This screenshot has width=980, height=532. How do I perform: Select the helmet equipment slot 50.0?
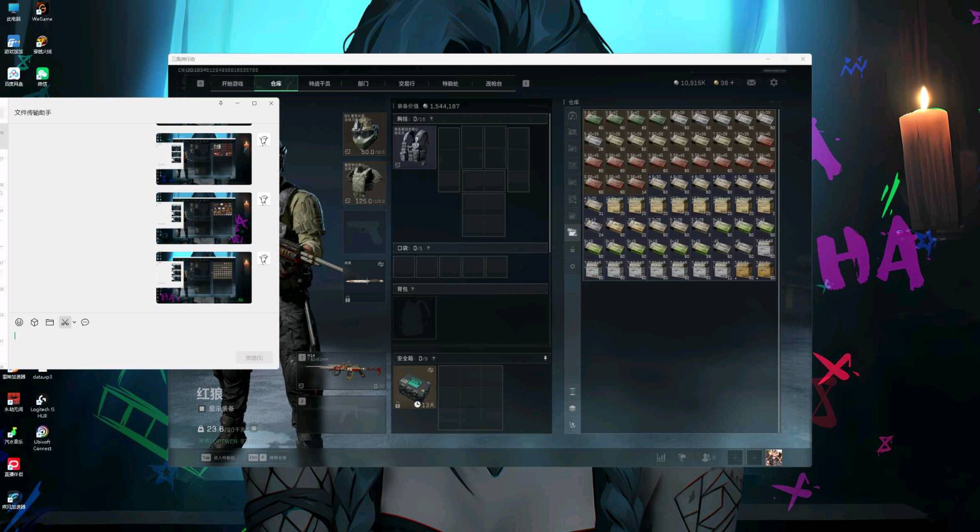[364, 134]
